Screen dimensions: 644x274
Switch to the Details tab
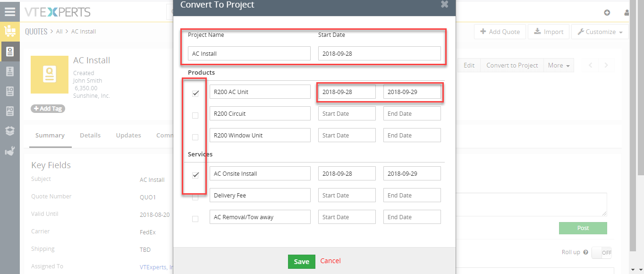coord(90,135)
